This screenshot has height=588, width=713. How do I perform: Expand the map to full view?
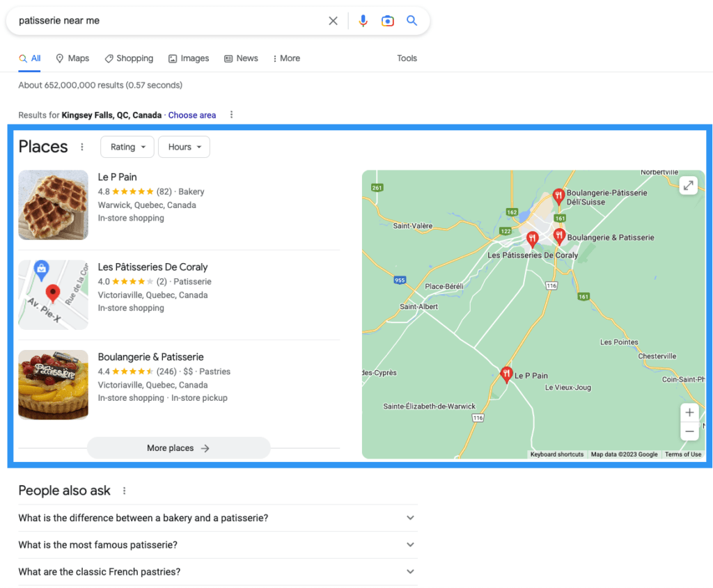[x=688, y=185]
